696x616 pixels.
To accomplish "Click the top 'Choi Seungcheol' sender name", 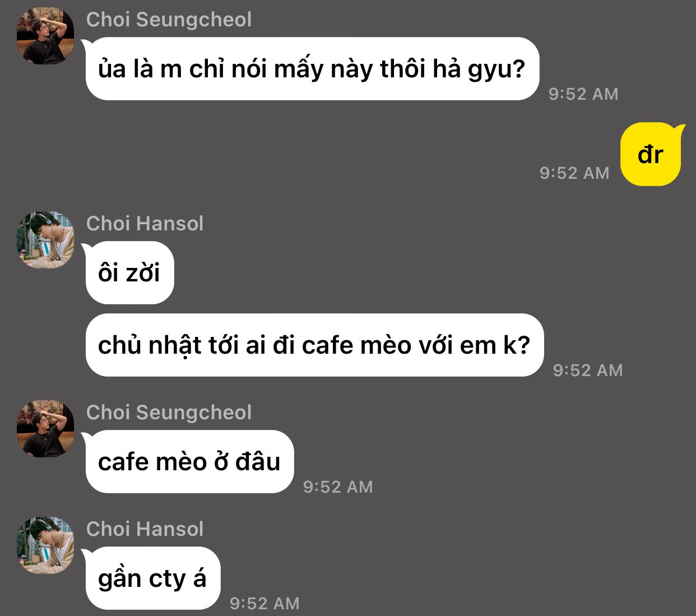I will click(169, 20).
